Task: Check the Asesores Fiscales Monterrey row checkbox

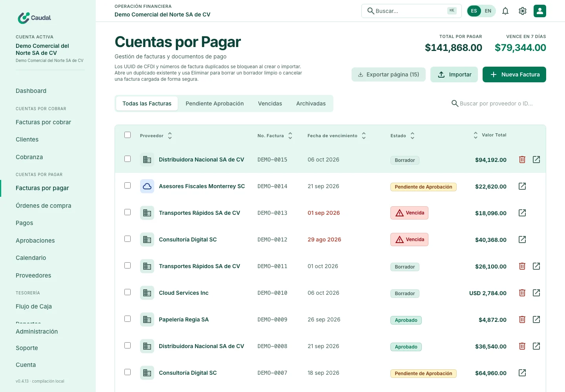Action: (x=128, y=185)
